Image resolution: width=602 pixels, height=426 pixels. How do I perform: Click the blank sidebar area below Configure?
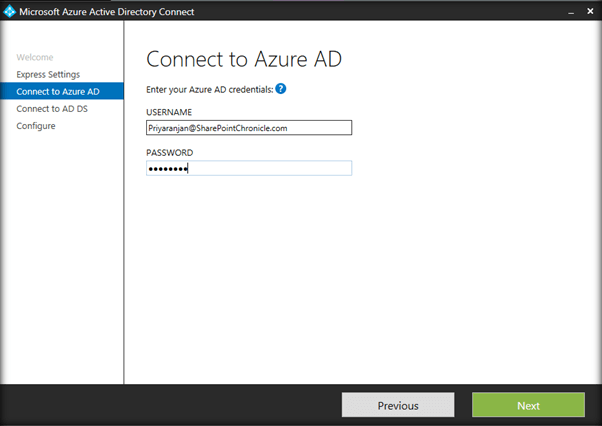point(62,250)
